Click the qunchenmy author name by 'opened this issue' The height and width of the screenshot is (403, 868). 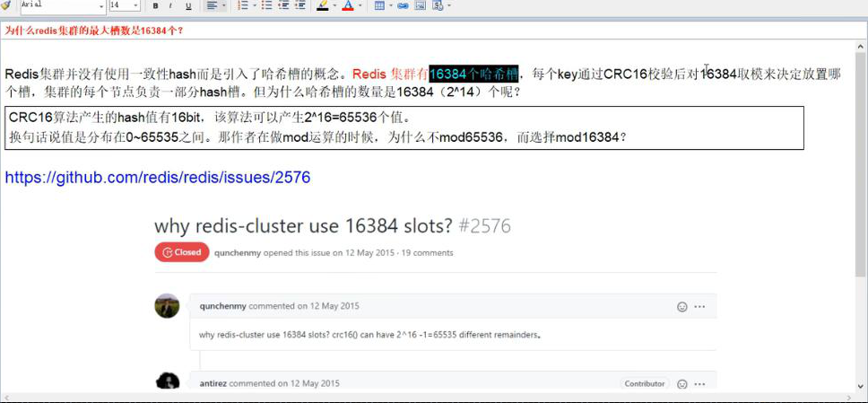point(238,253)
